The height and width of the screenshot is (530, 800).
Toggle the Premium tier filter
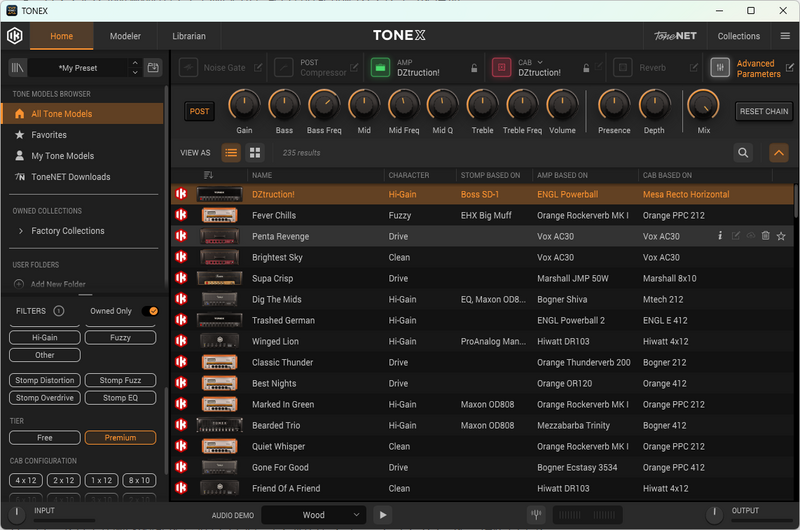click(x=120, y=438)
